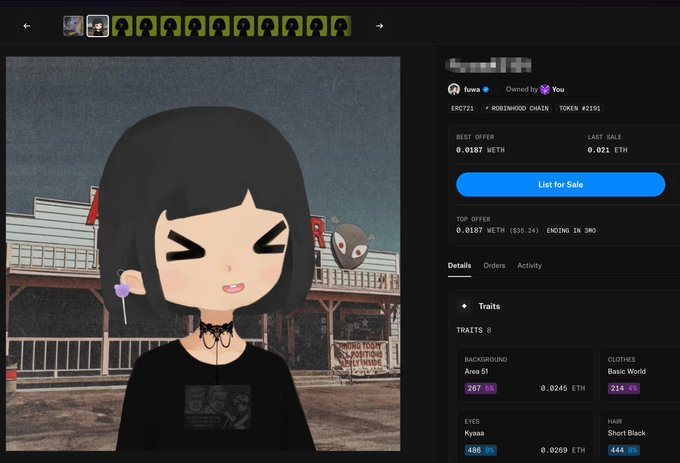Click the 444 8% rarity badge
The width and height of the screenshot is (680, 463).
coord(624,450)
